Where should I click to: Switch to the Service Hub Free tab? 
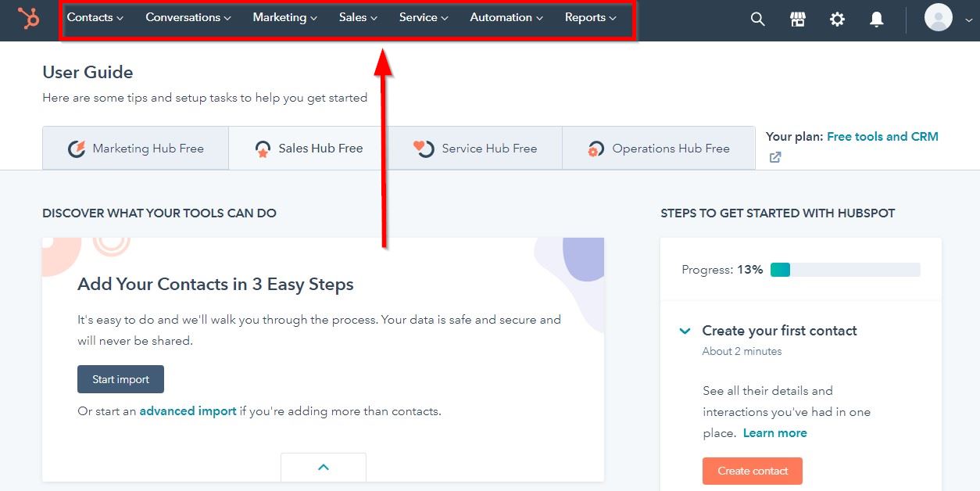click(475, 149)
